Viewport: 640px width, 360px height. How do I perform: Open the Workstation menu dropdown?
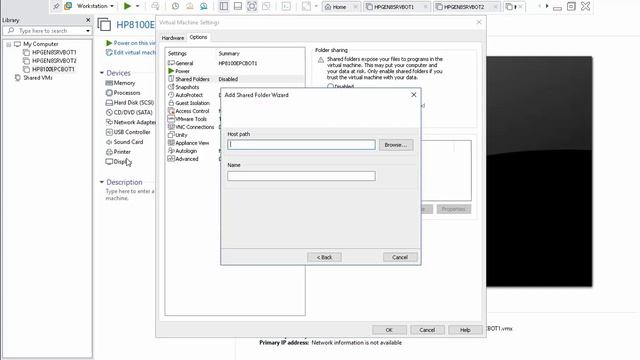click(x=95, y=6)
